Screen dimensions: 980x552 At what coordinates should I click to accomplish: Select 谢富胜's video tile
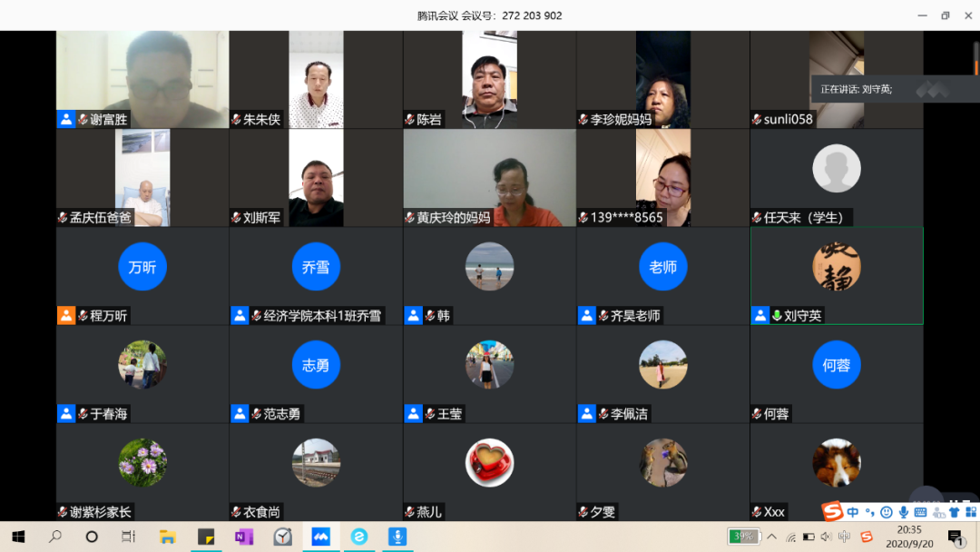[142, 79]
